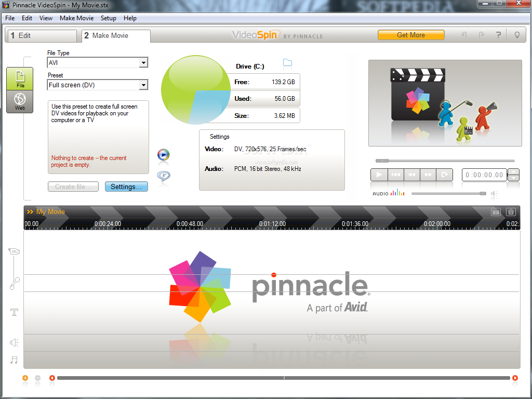
Task: Open the help question mark icon
Action: [498, 35]
